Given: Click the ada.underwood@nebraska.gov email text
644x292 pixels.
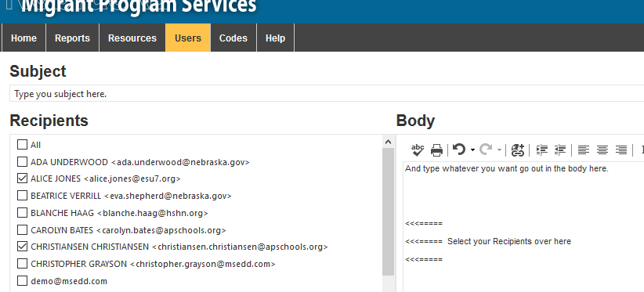Looking at the screenshot, I should (180, 162).
